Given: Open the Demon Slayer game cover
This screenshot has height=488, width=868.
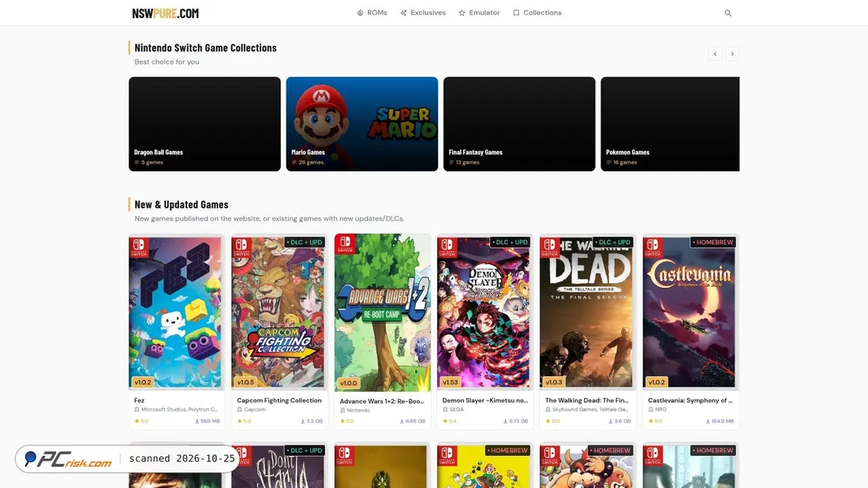Looking at the screenshot, I should coord(485,313).
